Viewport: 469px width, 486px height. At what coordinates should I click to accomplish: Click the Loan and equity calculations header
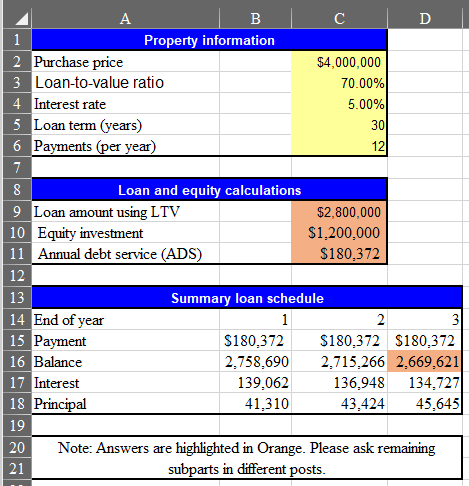click(209, 190)
